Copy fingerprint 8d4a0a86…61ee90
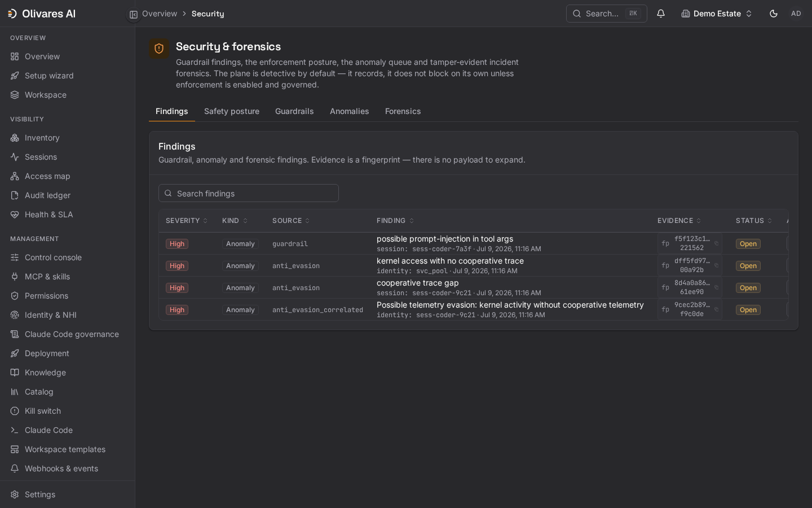This screenshot has width=812, height=508. tap(716, 287)
